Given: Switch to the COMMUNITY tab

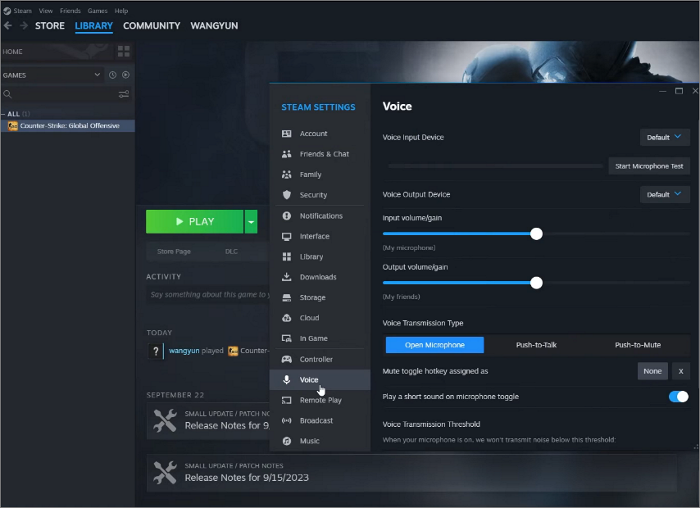Looking at the screenshot, I should [x=151, y=25].
